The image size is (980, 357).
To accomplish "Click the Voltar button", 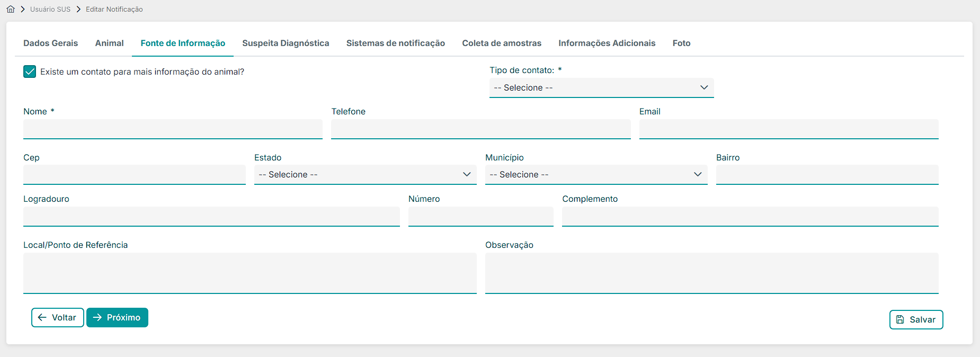I will [x=57, y=317].
